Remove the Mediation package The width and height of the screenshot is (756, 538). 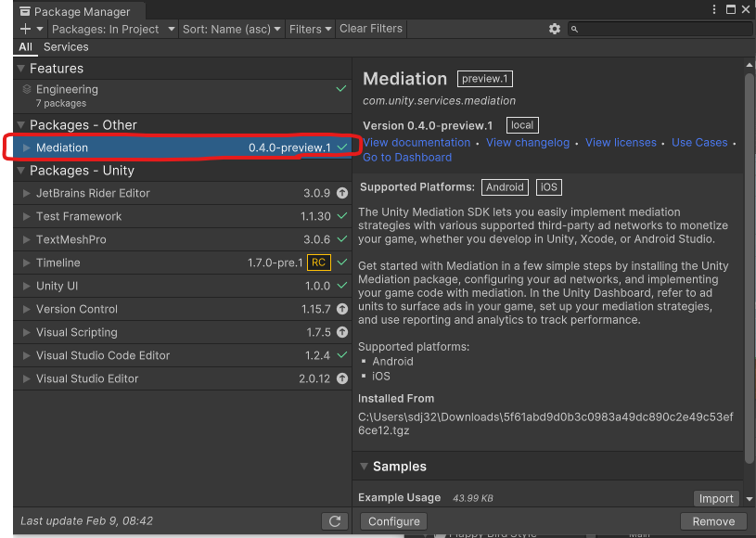713,521
